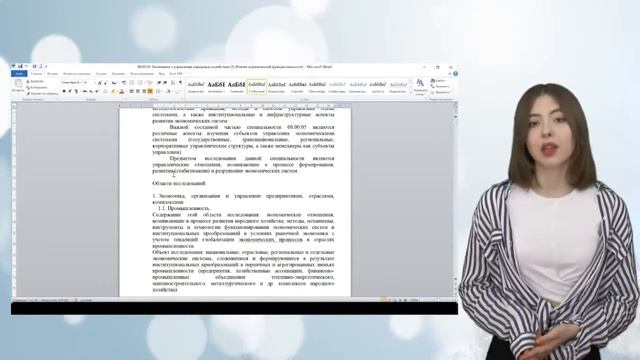This screenshot has width=640, height=360.
Task: Switch to the Рассылки ribbon tab
Action: (118, 74)
